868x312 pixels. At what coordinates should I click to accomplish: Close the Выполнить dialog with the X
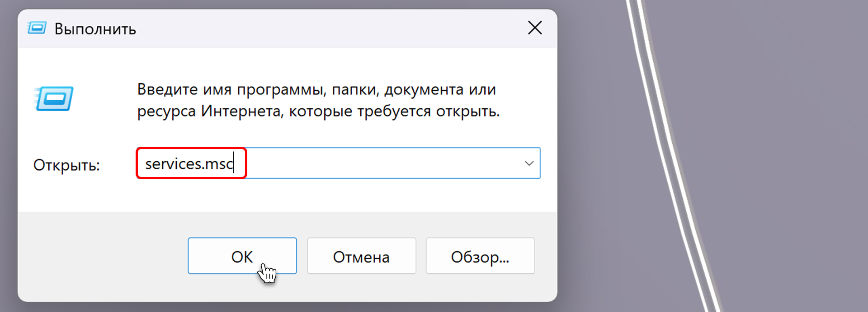click(535, 28)
